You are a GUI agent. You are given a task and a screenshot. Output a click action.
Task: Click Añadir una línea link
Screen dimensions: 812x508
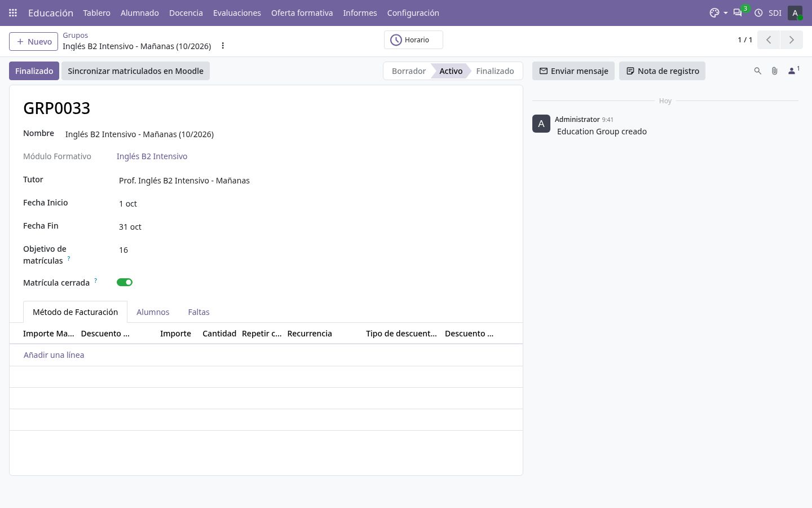point(54,355)
